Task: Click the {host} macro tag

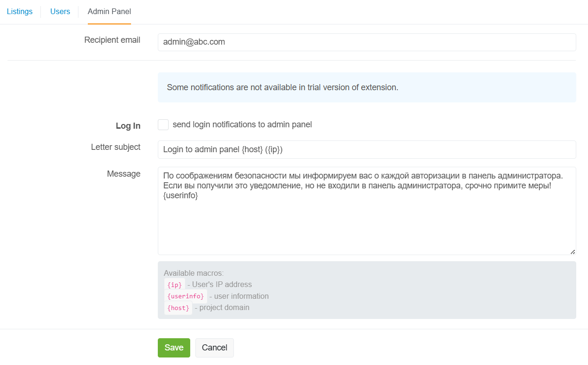Action: pos(178,308)
